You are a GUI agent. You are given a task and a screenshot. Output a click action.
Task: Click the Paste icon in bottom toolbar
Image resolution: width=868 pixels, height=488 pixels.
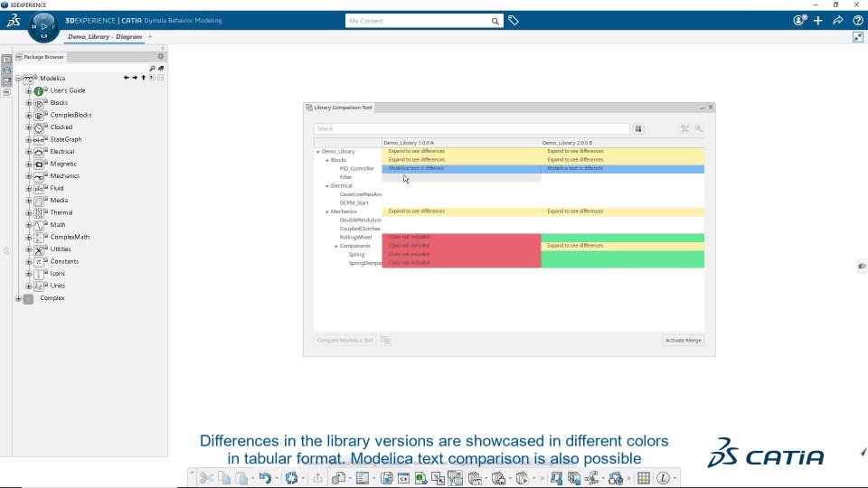[x=241, y=477]
